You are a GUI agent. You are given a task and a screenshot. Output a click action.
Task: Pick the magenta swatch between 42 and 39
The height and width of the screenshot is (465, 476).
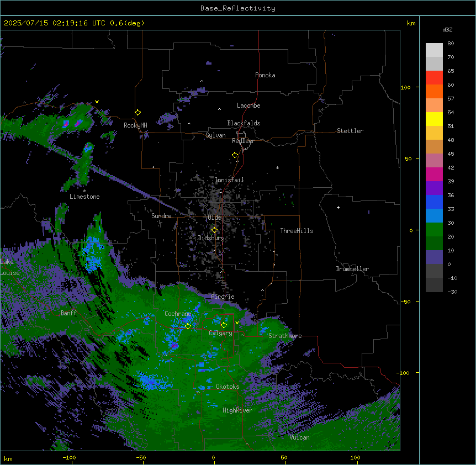(x=434, y=174)
